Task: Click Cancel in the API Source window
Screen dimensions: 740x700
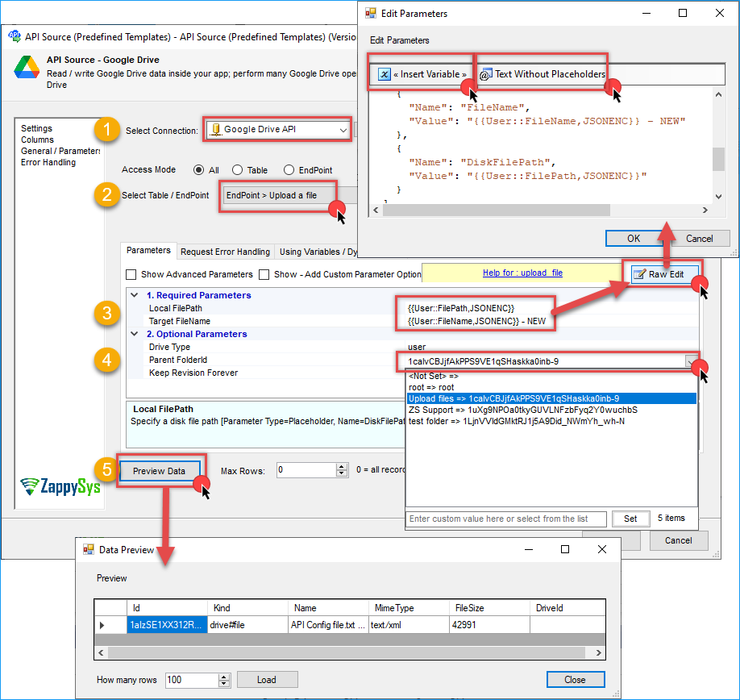Action: (x=679, y=540)
